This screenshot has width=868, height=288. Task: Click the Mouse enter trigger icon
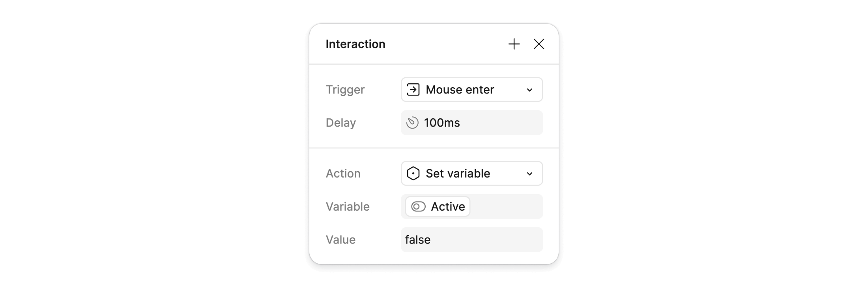[x=413, y=90]
